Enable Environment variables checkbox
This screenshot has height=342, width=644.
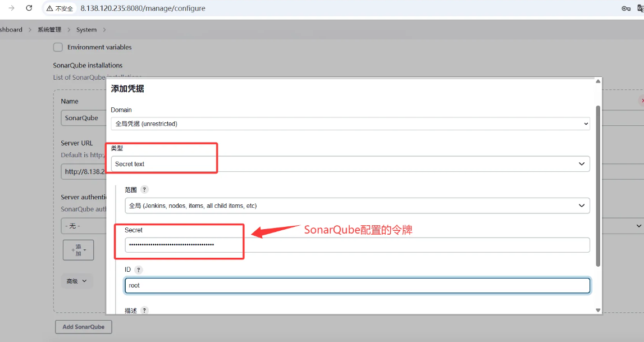[58, 47]
